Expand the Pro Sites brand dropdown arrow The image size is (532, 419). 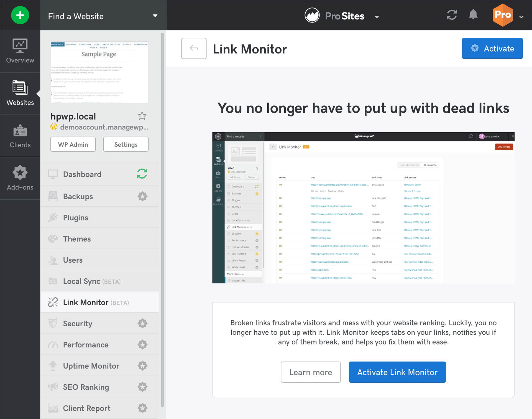377,17
